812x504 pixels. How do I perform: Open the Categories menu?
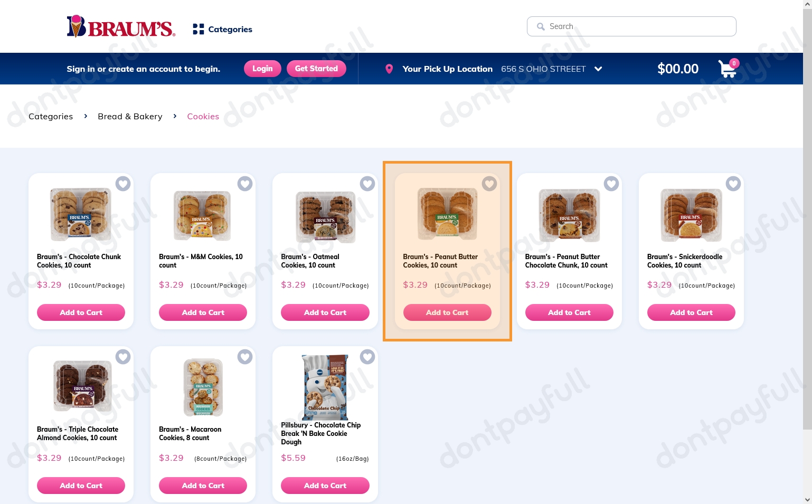(x=223, y=29)
